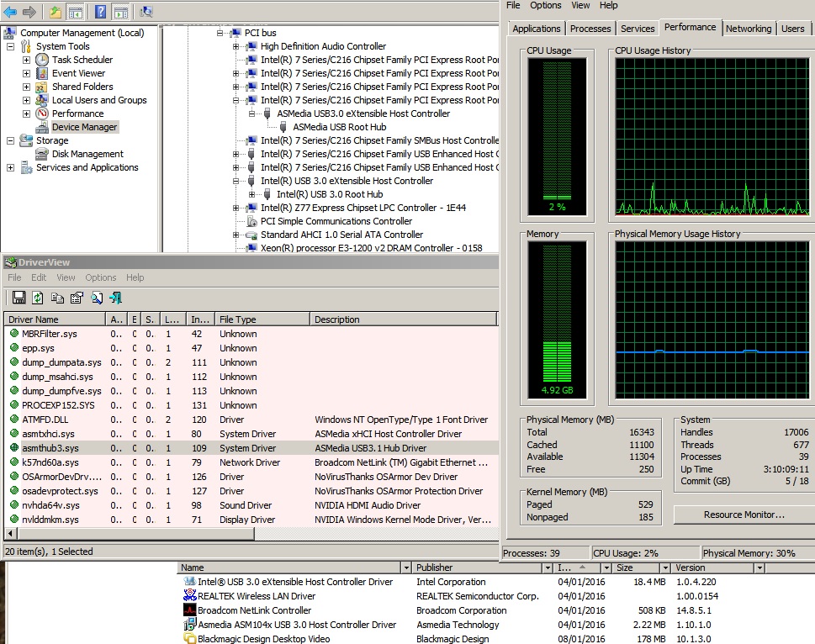The width and height of the screenshot is (815, 644).
Task: Click the Resource Monitor button
Action: pos(744,515)
